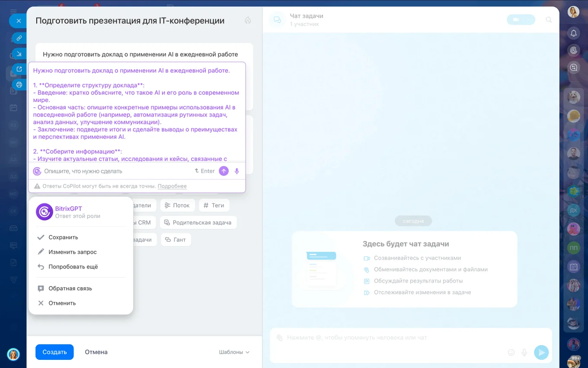Open the video call dropdown chevron in the chat header

pos(528,19)
